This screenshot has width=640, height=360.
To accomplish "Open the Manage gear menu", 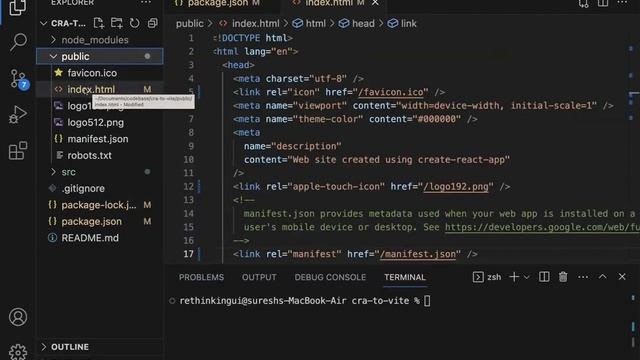I will point(18,352).
